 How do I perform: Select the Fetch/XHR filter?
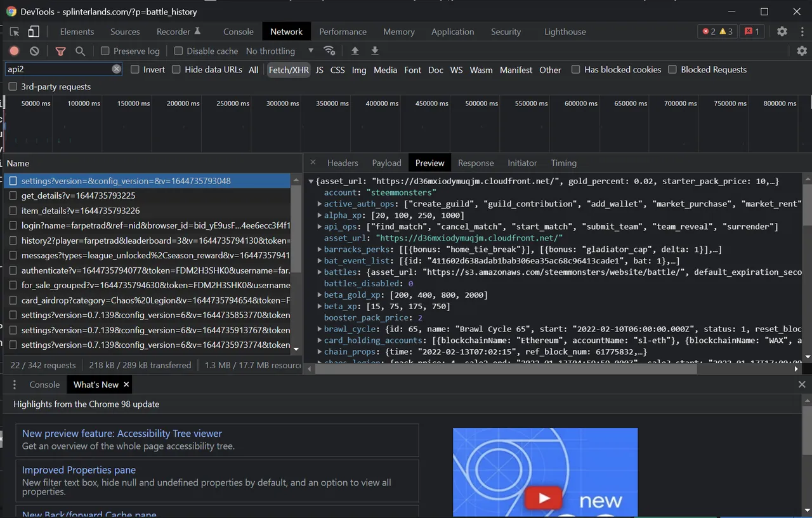(x=288, y=70)
